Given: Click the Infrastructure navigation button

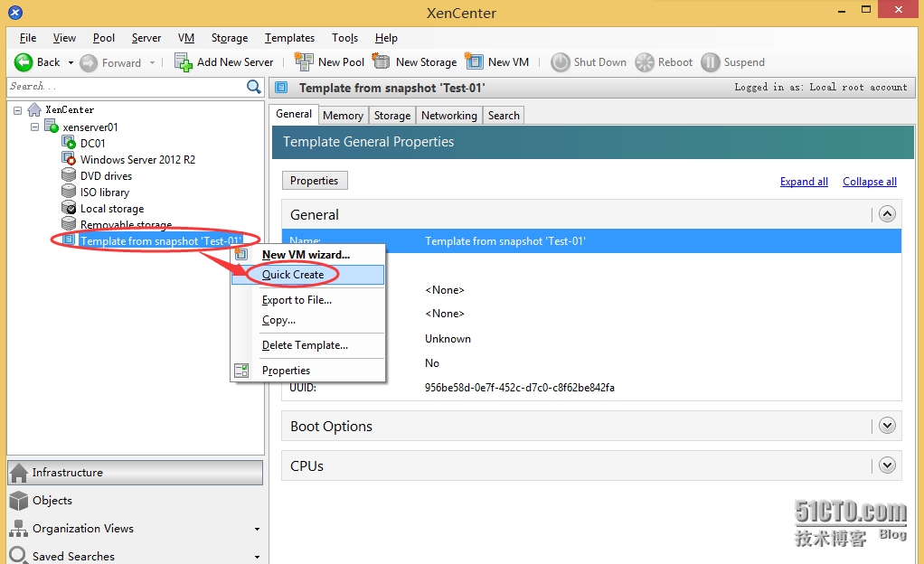Looking at the screenshot, I should pos(135,473).
